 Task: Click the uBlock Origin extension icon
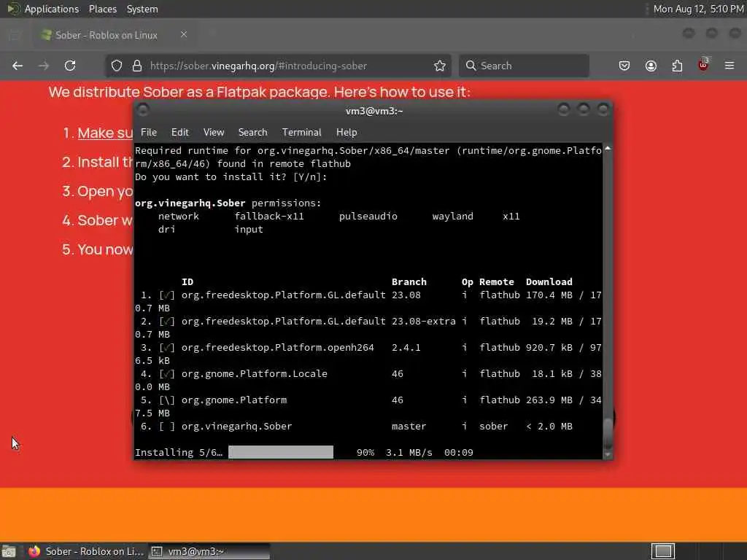point(703,64)
